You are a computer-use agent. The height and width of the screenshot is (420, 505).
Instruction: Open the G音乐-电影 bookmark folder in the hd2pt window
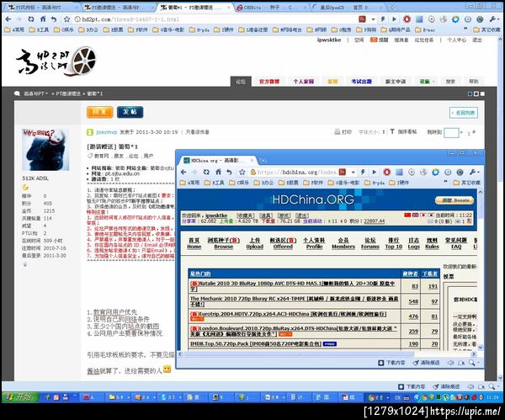coord(168,29)
